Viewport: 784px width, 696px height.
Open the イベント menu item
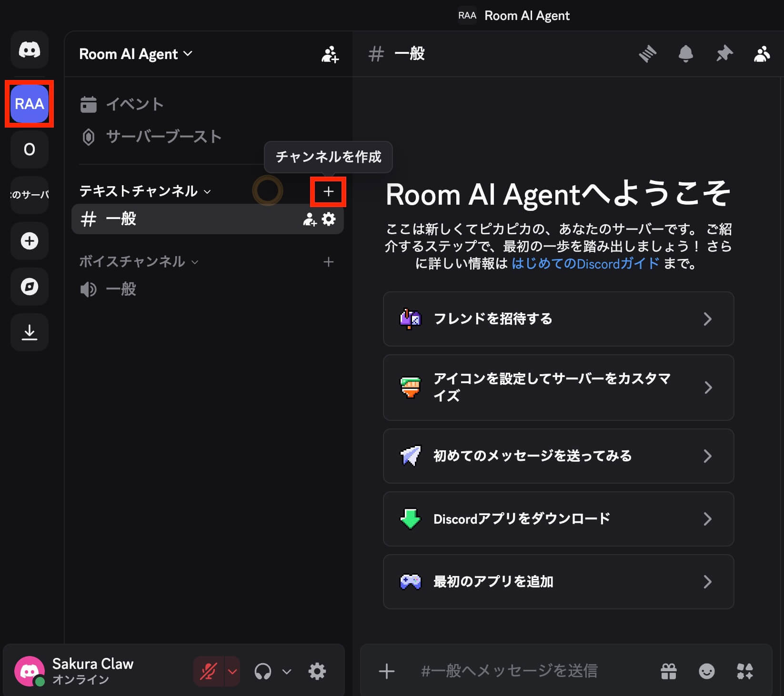134,104
